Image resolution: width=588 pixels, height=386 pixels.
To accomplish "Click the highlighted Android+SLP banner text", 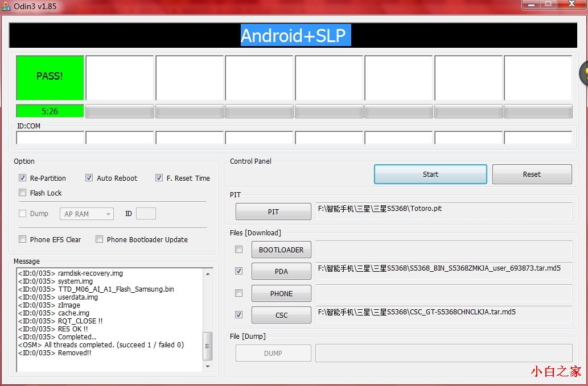I will [x=295, y=35].
